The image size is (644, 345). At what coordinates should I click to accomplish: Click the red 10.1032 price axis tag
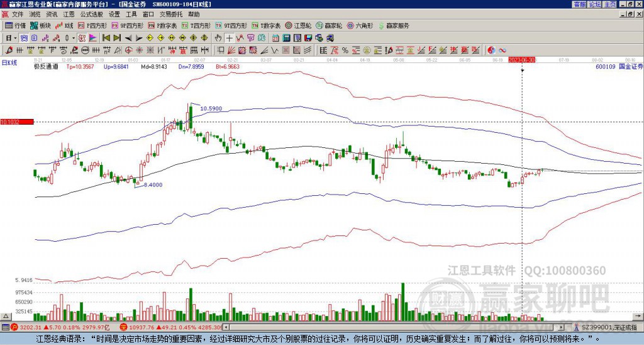16,122
